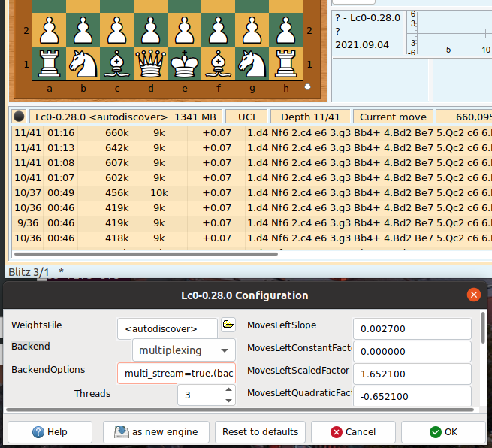This screenshot has height=448, width=492.
Task: Select the white pawn on d2
Action: [151, 30]
